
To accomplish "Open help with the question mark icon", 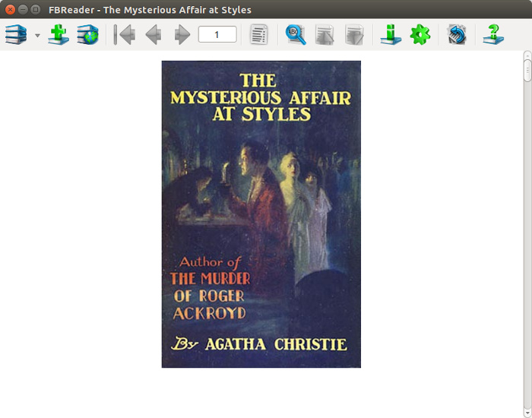I will (x=493, y=34).
